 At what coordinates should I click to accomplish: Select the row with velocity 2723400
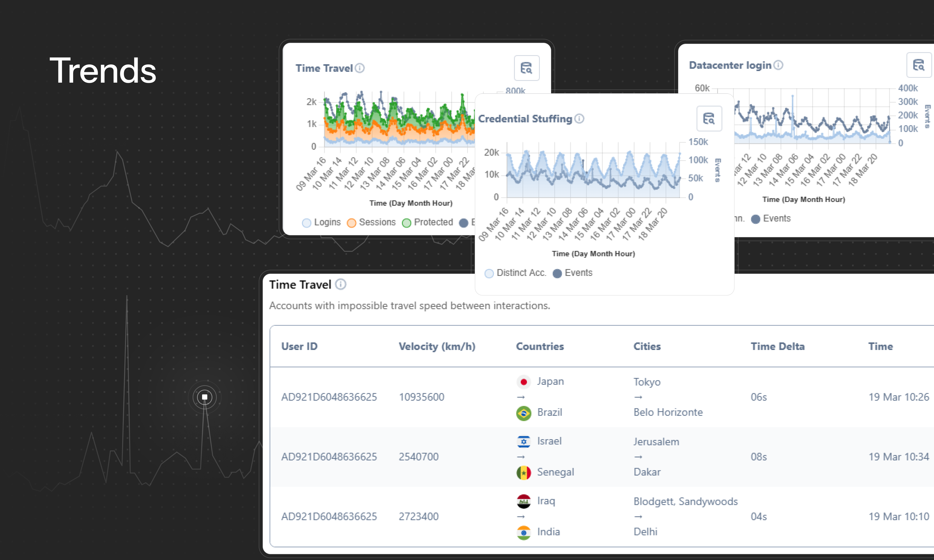point(418,516)
